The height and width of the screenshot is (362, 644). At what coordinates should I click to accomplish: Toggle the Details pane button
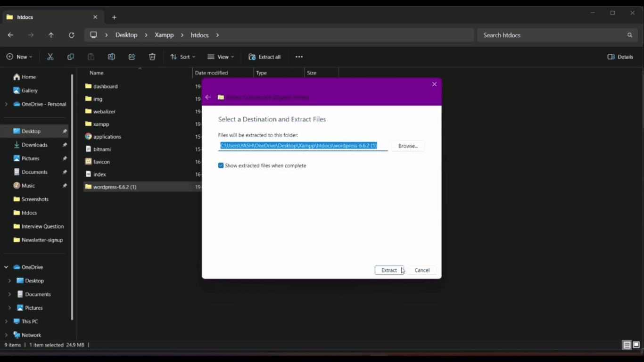click(x=620, y=57)
